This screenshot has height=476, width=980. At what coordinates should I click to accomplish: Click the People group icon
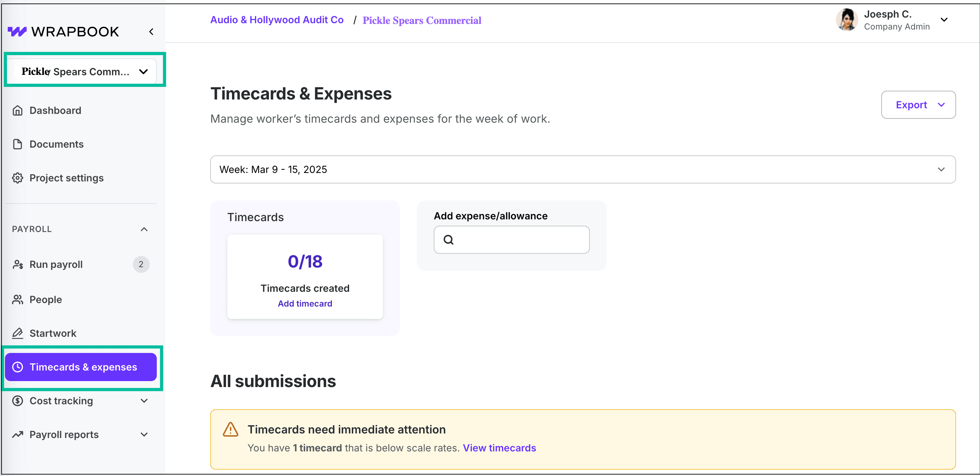[18, 300]
